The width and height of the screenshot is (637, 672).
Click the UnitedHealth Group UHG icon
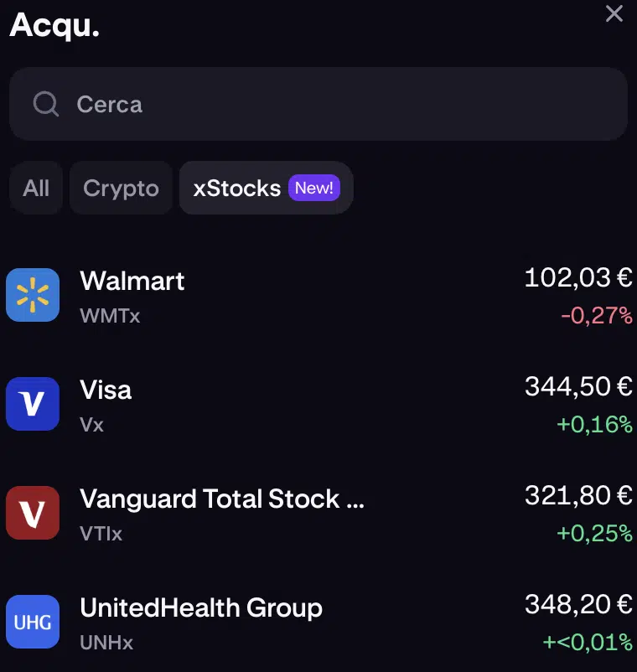click(x=33, y=622)
